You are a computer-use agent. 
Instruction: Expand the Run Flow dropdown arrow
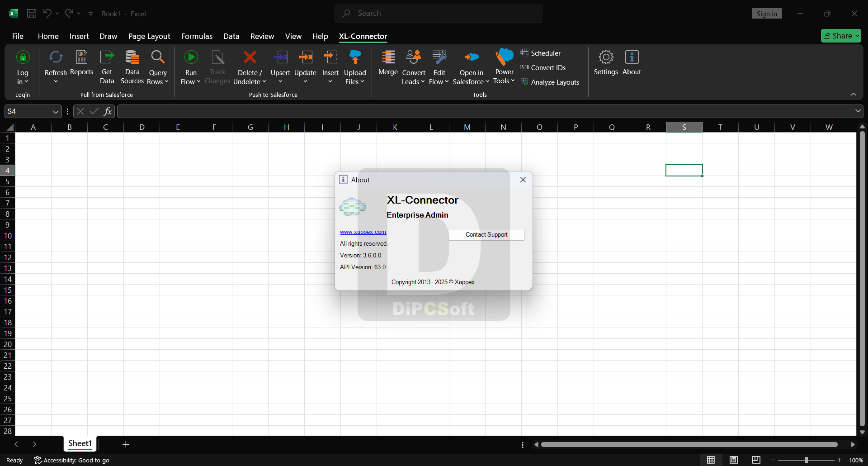pos(198,82)
